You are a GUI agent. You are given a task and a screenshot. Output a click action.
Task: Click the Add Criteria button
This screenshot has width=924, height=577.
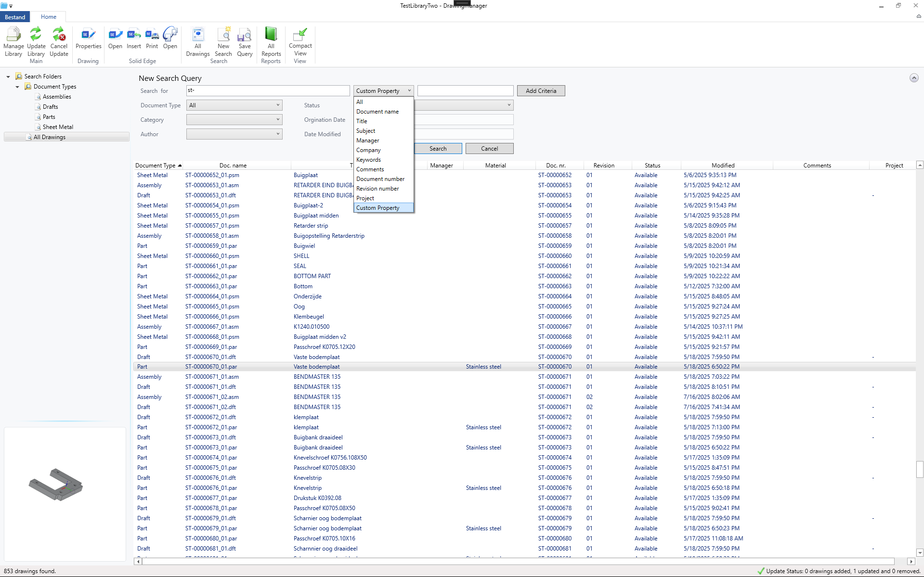(x=540, y=90)
